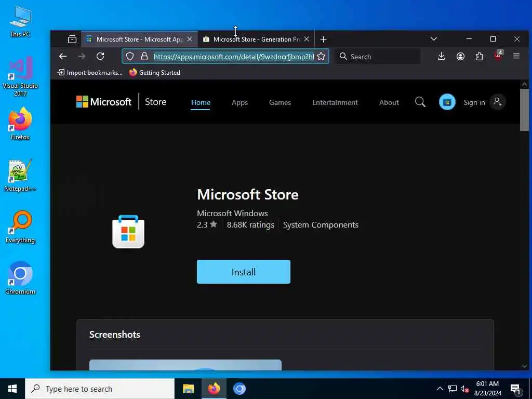Open Firefox View tab overview icon
The width and height of the screenshot is (532, 399).
(x=72, y=39)
